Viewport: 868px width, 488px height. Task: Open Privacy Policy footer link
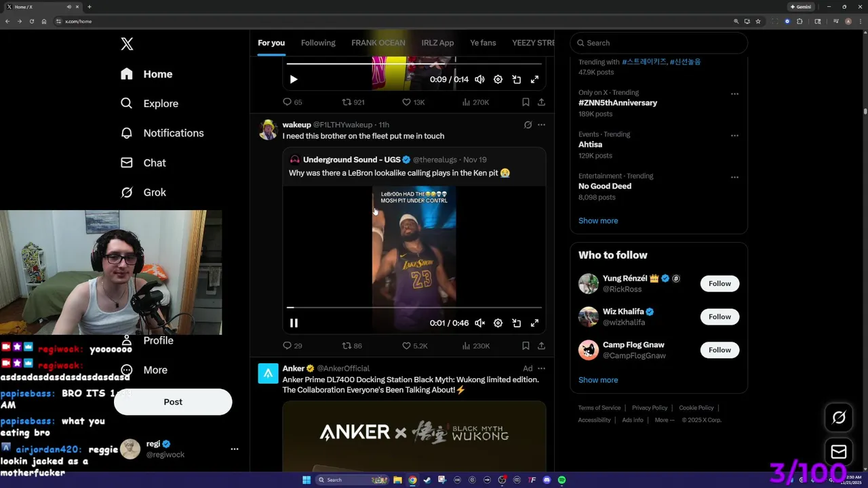(650, 408)
